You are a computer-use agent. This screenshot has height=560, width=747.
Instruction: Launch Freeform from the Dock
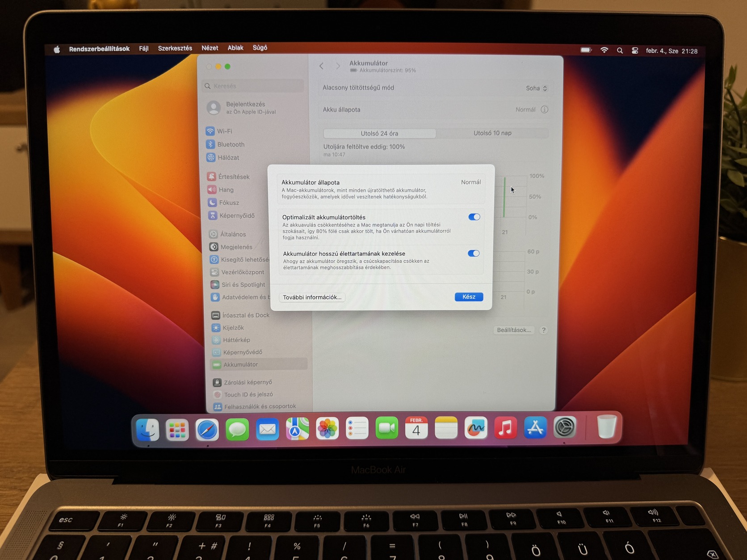click(x=476, y=428)
